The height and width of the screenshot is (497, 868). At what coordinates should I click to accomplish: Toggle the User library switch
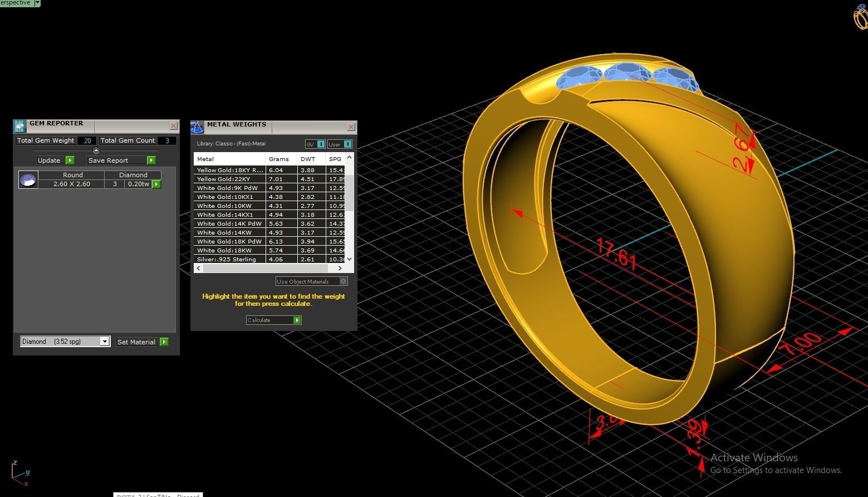click(x=340, y=144)
